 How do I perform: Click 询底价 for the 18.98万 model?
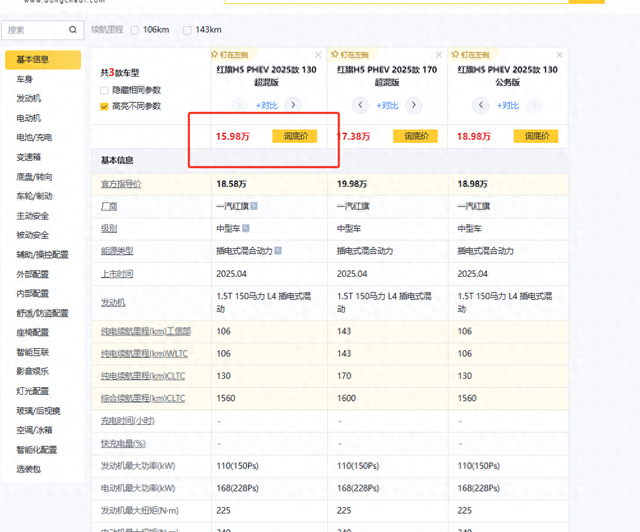pyautogui.click(x=536, y=136)
